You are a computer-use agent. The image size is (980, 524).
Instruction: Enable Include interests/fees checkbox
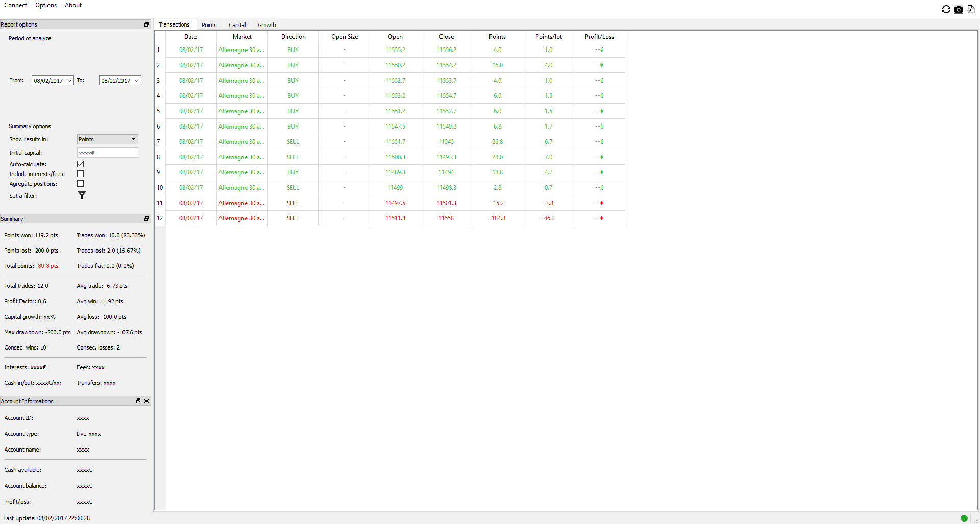pos(81,174)
